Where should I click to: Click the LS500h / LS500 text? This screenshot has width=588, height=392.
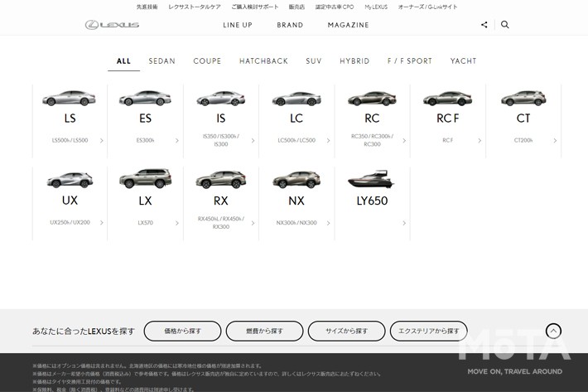pyautogui.click(x=70, y=140)
